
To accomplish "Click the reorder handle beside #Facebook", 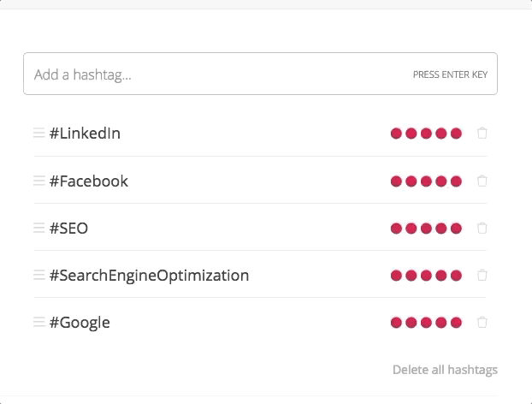I will [39, 181].
